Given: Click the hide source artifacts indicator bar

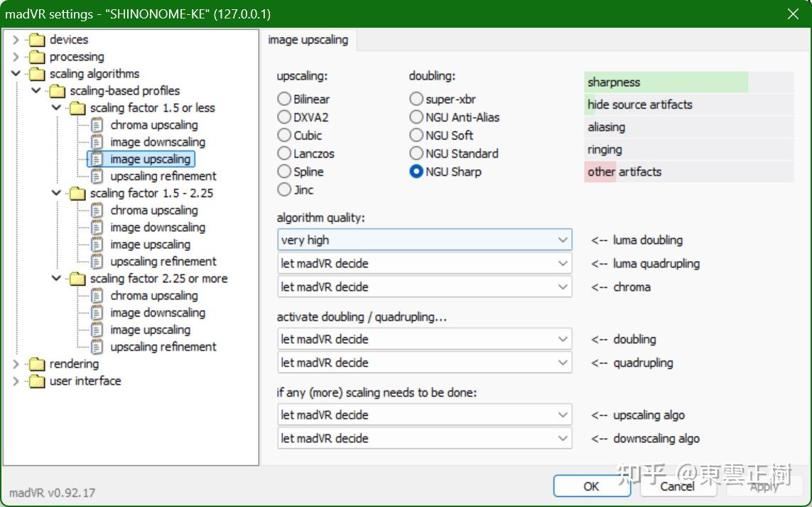Looking at the screenshot, I should (689, 105).
